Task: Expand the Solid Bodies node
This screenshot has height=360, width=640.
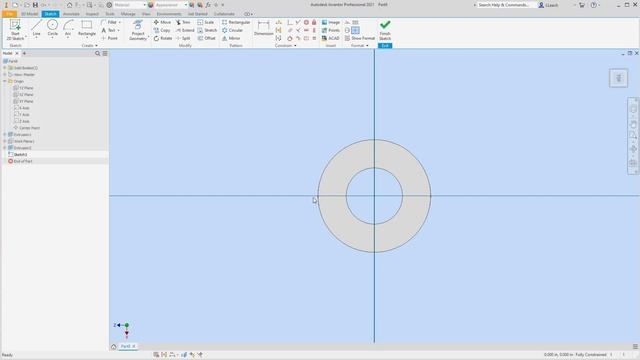Action: [x=5, y=68]
